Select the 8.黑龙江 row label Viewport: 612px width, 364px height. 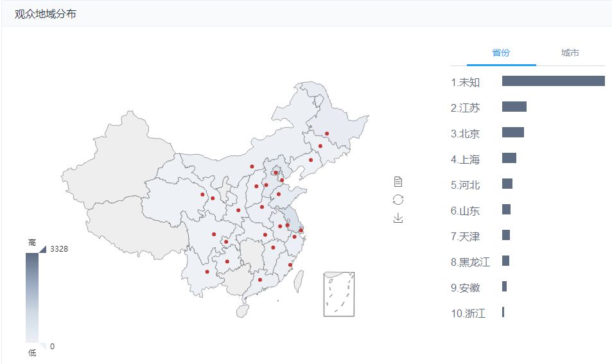click(x=470, y=262)
